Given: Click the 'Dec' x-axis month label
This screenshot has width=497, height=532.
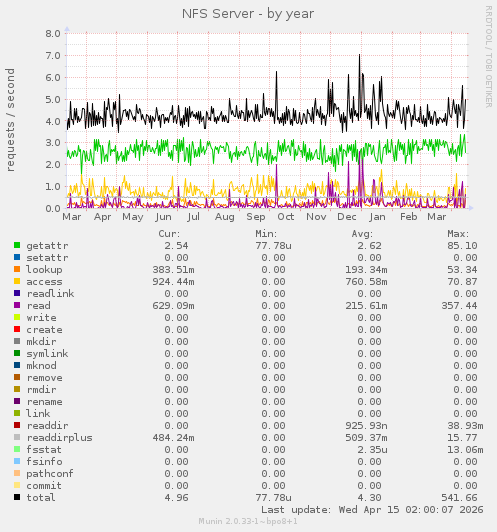Looking at the screenshot, I should point(346,217).
